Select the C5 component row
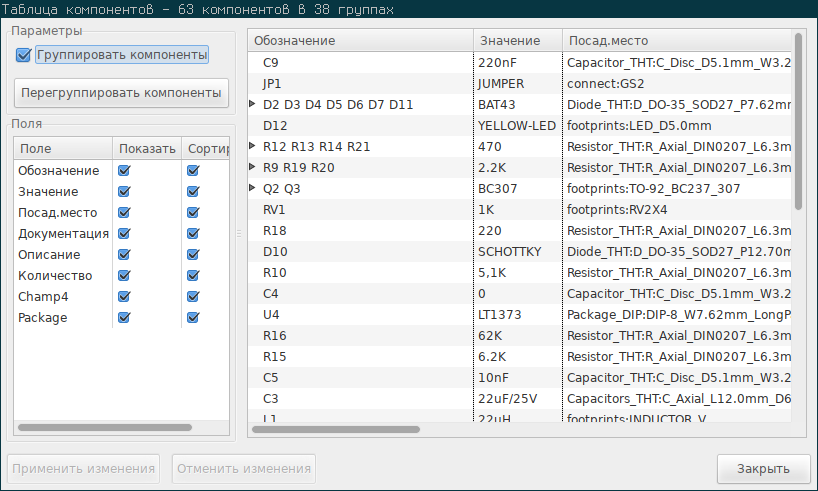This screenshot has width=818, height=491. click(x=520, y=378)
